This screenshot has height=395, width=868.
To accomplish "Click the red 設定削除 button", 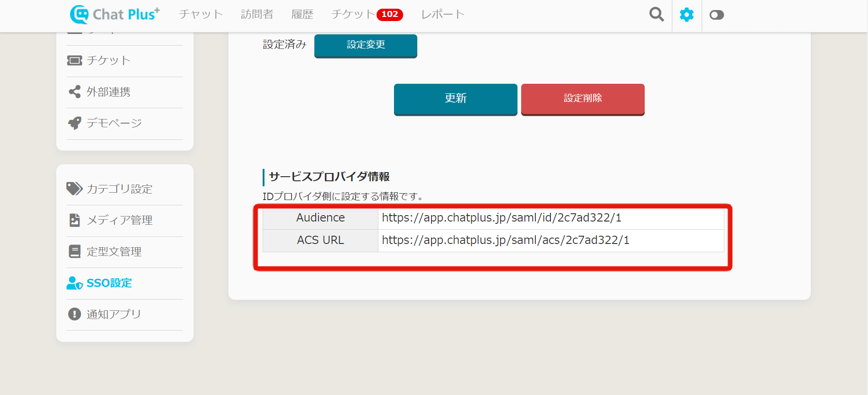I will point(582,99).
